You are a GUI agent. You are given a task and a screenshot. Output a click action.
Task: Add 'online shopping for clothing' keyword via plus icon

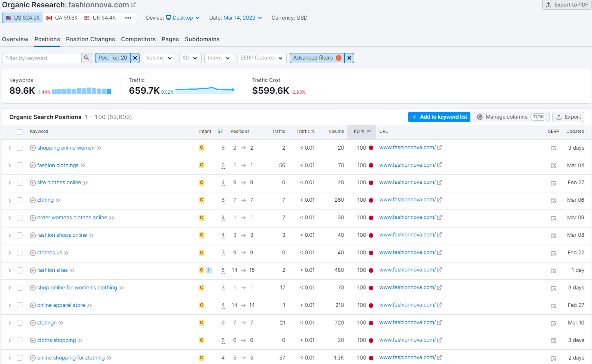pyautogui.click(x=33, y=358)
